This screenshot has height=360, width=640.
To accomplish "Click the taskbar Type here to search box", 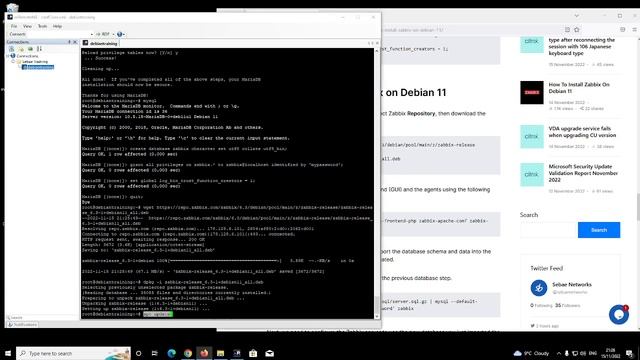I will [73, 353].
